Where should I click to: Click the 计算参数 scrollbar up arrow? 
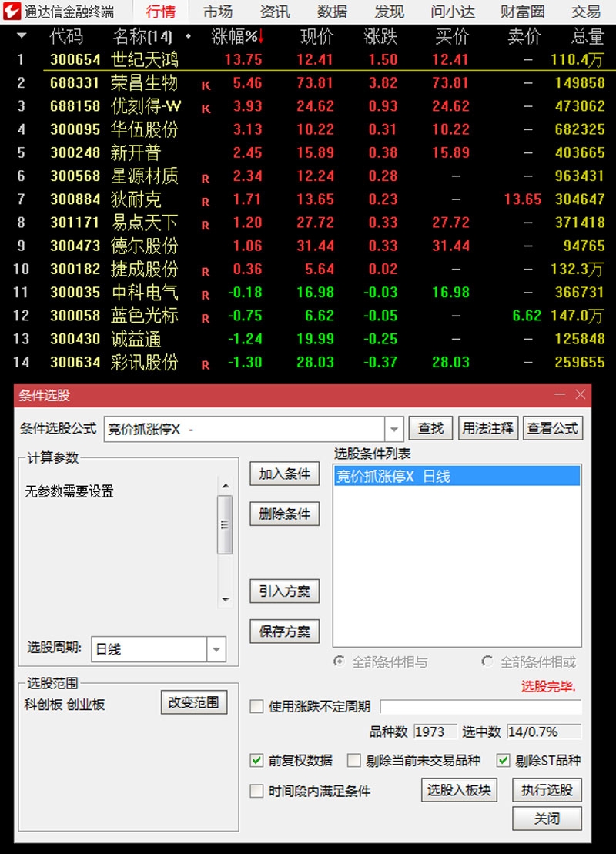[x=226, y=485]
